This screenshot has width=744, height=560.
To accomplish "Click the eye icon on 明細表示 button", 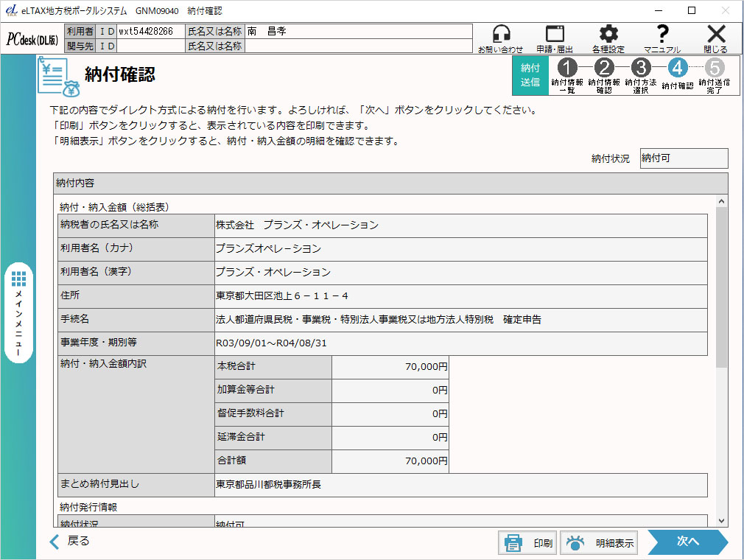I will click(575, 543).
